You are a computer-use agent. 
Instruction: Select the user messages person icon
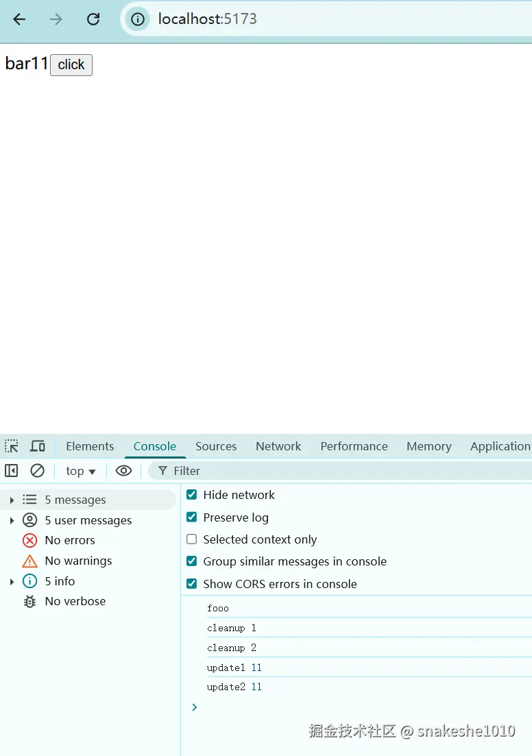tap(30, 520)
